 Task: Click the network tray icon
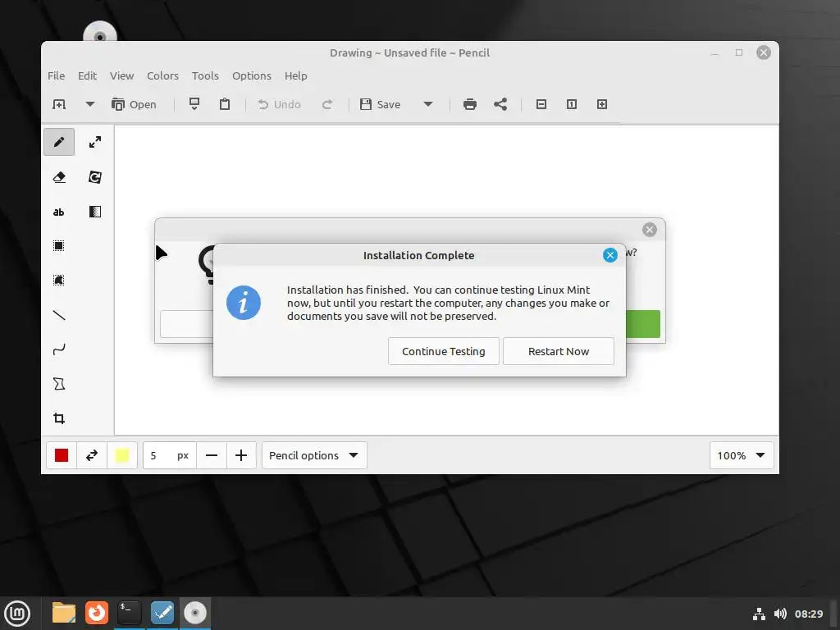point(759,614)
